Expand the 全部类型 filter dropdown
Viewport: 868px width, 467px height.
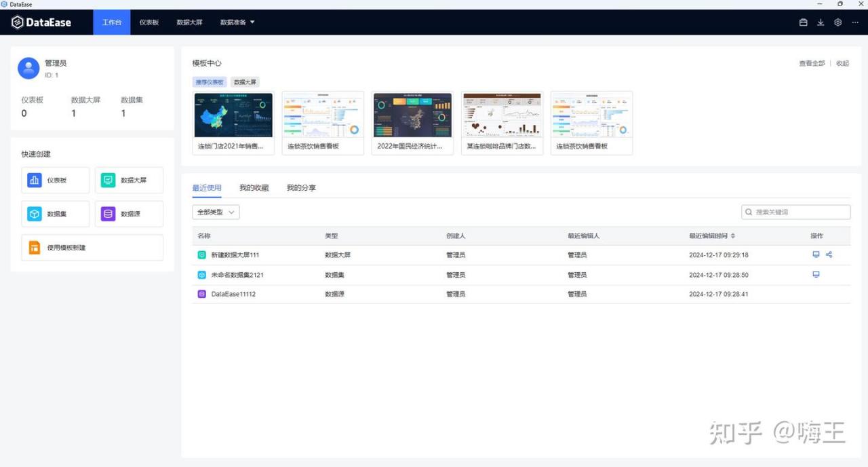click(216, 212)
